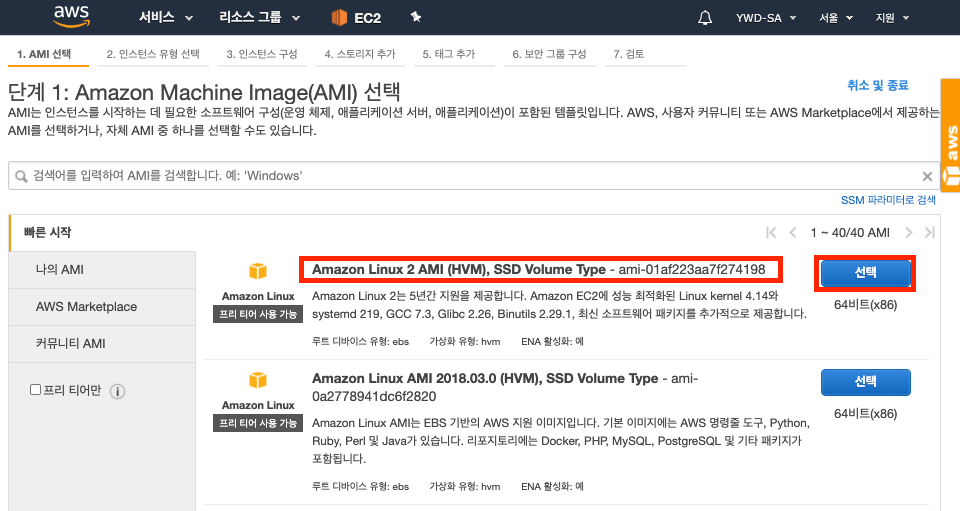Open the YWD-SA account dropdown
This screenshot has width=960, height=511.
pos(766,18)
